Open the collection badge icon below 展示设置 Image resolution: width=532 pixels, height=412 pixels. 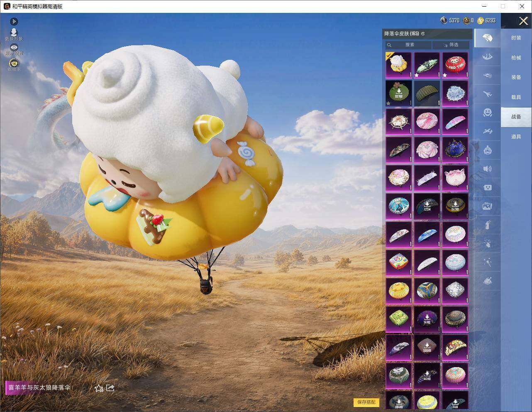14,64
